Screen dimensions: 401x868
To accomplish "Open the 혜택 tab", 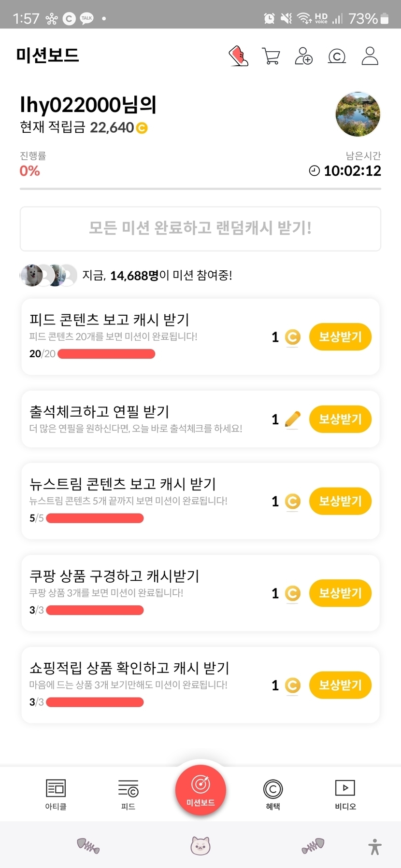I will [273, 794].
